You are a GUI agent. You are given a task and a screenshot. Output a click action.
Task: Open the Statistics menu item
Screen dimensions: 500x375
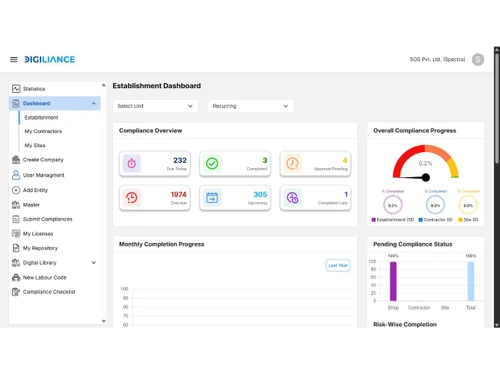click(55, 89)
